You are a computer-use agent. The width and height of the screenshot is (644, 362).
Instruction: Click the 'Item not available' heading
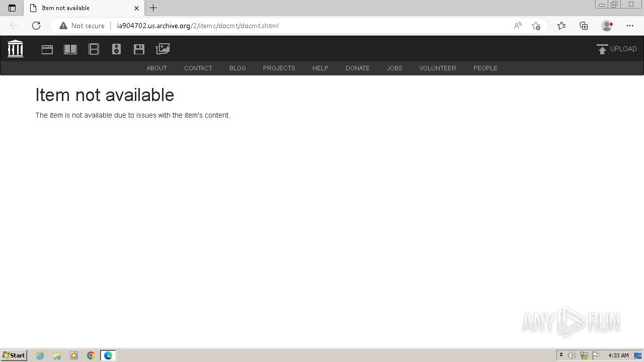click(105, 95)
